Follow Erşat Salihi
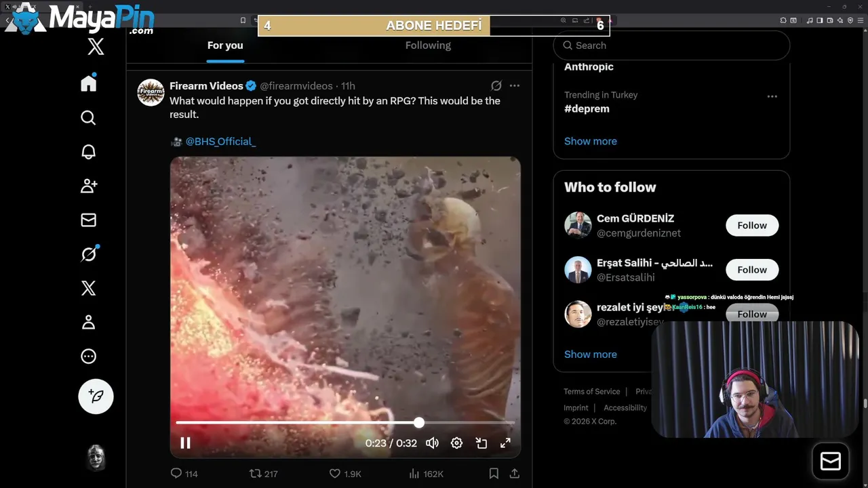Screen dimensions: 868x488 point(752,270)
